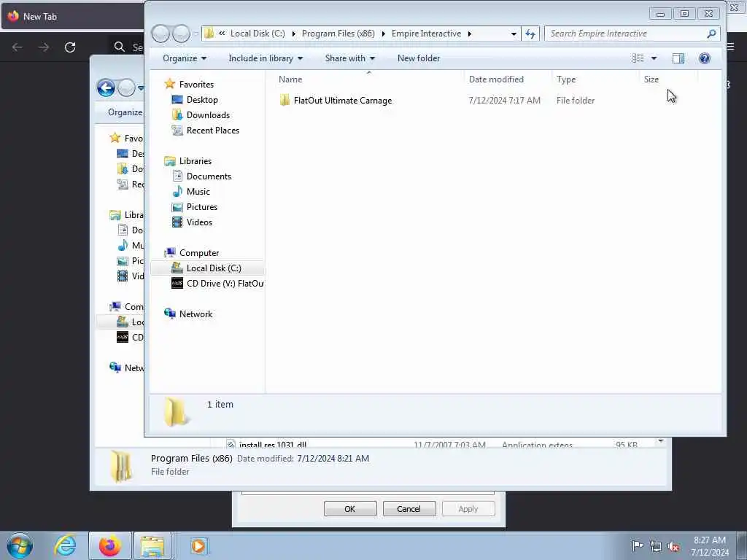747x560 pixels.
Task: Select Network in front window sidebar
Action: (196, 314)
